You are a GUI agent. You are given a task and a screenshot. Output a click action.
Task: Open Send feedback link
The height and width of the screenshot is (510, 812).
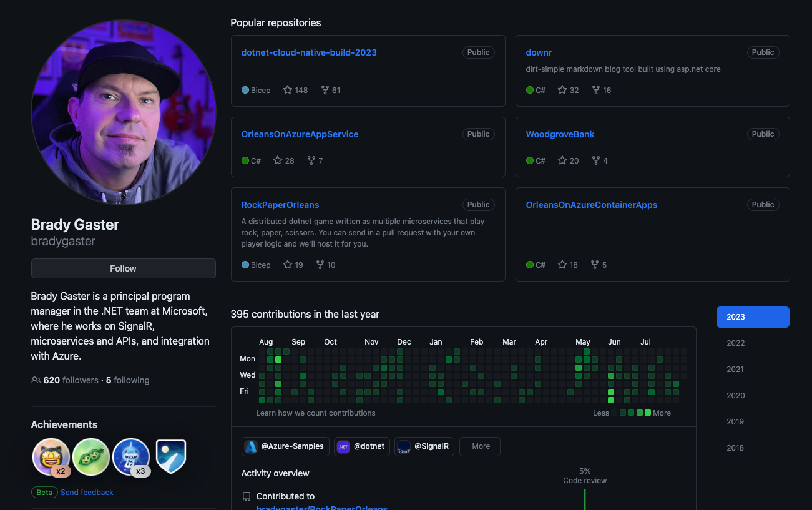click(x=87, y=493)
